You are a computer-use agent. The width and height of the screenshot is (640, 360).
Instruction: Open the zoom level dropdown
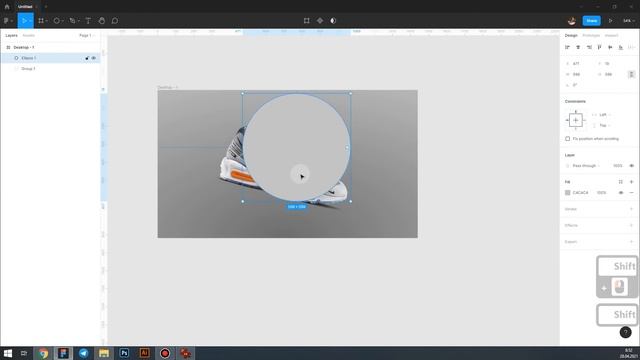pos(628,21)
